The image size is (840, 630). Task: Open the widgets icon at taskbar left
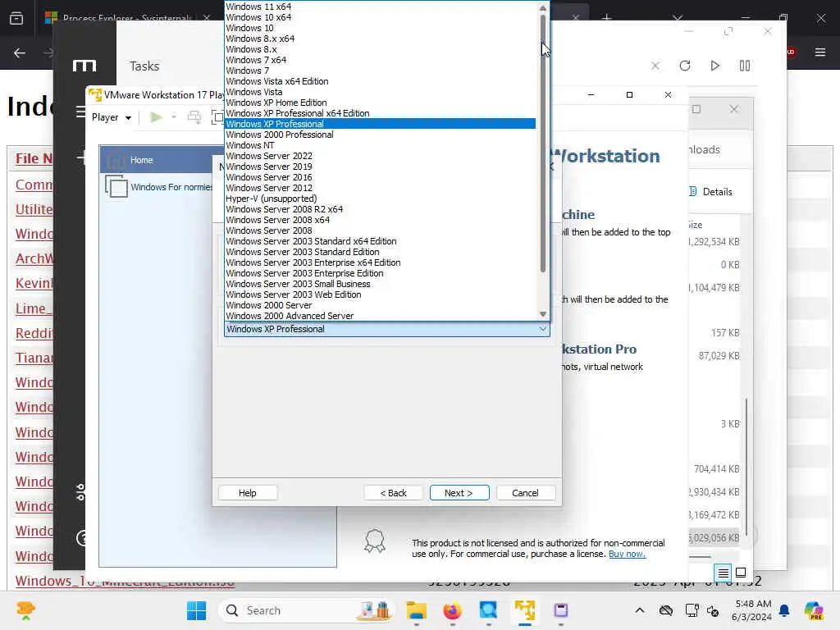coord(25,610)
